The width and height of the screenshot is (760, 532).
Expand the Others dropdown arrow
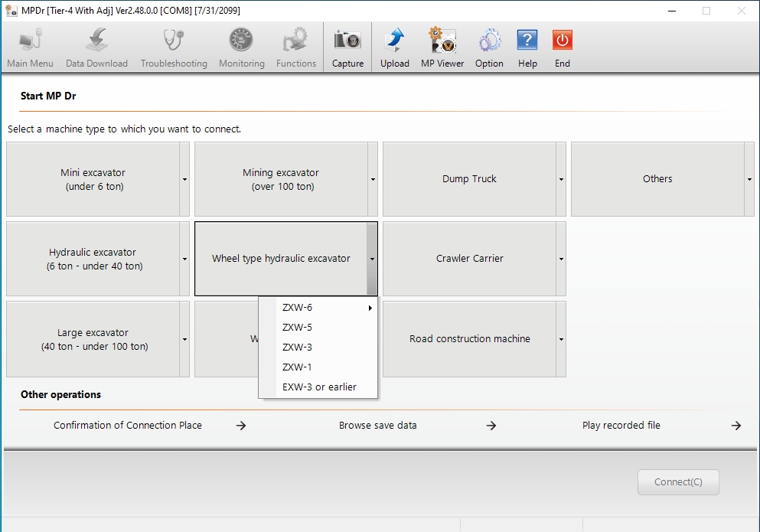749,179
